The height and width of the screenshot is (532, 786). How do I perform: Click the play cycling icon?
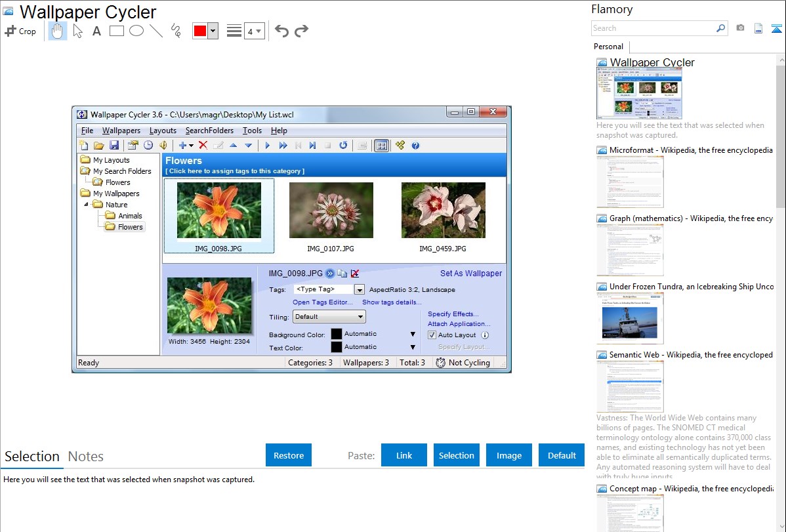click(x=267, y=146)
